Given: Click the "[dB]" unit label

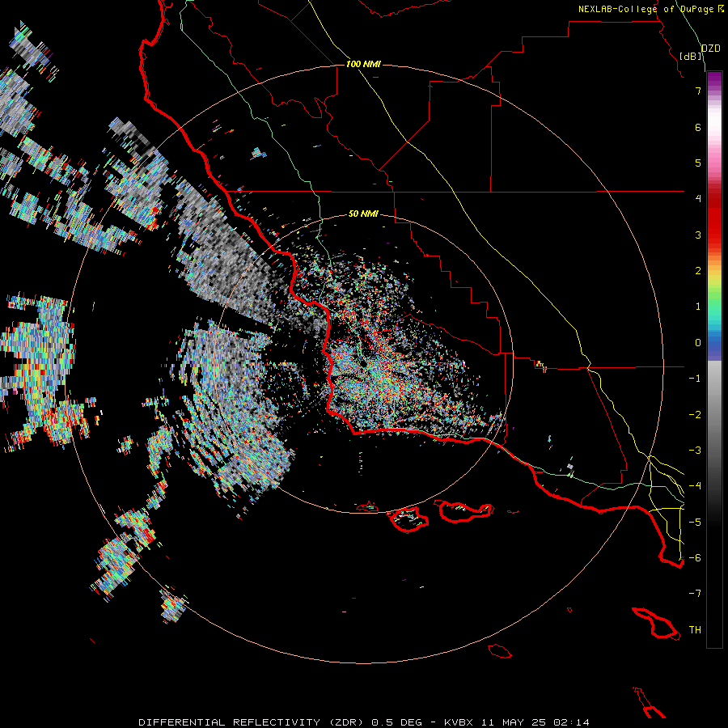Looking at the screenshot, I should [691, 56].
